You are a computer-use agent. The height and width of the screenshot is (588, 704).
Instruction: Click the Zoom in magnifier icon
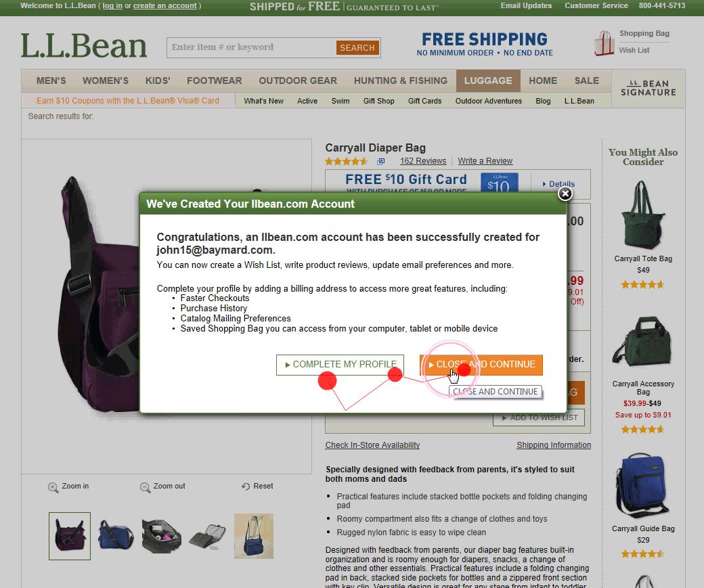point(53,487)
